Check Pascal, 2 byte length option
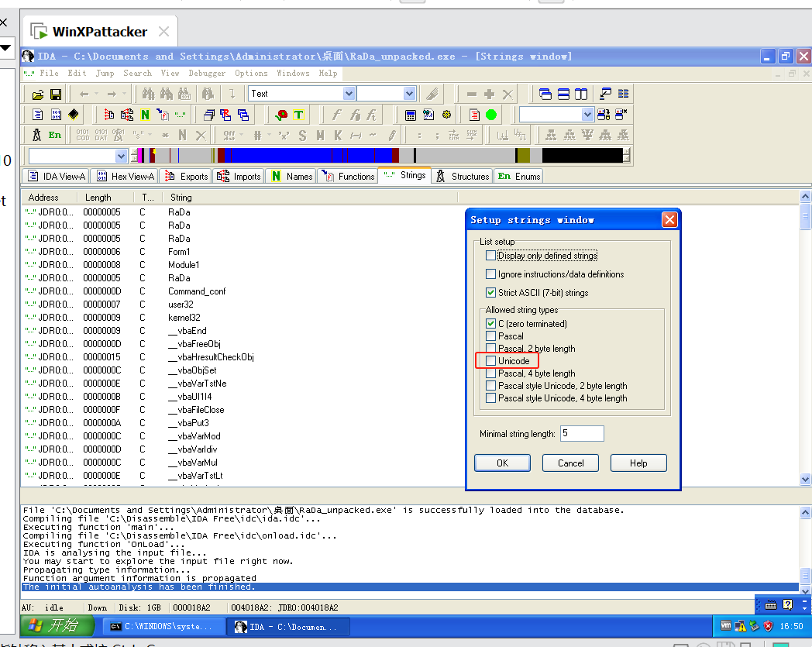The image size is (812, 647). 491,349
